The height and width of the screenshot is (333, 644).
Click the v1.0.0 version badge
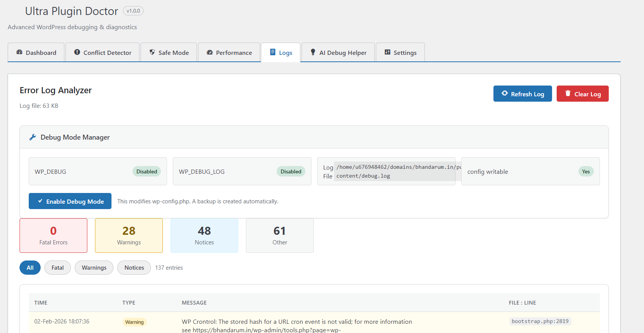point(133,11)
